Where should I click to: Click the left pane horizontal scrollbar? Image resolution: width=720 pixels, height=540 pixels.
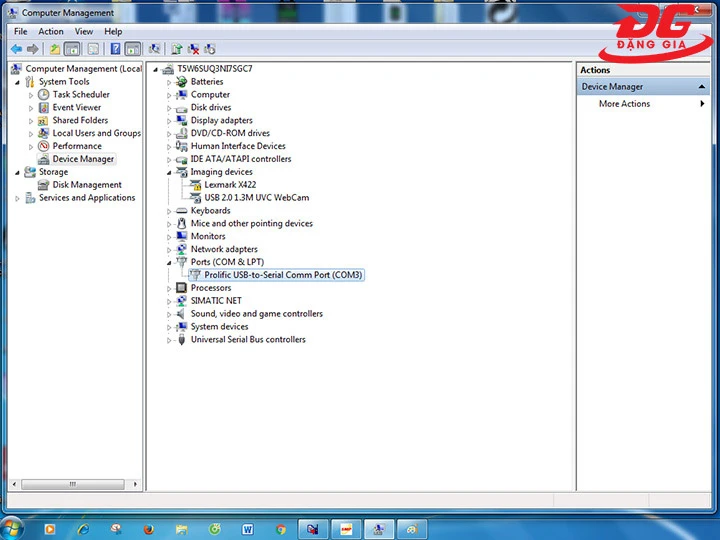tap(72, 483)
